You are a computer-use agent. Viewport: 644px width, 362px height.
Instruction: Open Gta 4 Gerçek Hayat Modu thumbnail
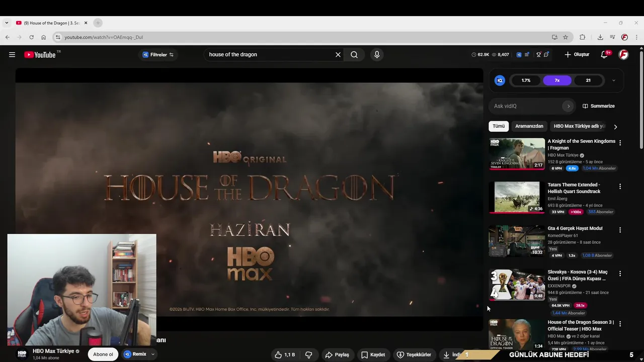click(x=517, y=241)
